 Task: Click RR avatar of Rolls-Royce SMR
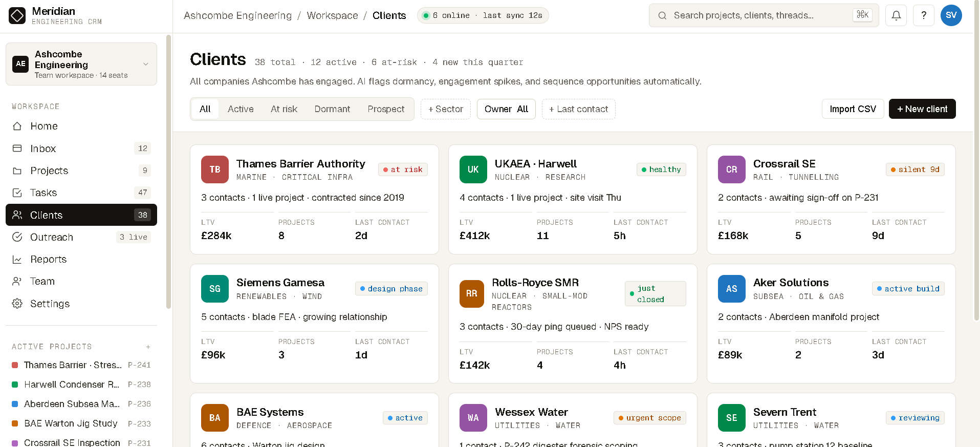pos(472,294)
